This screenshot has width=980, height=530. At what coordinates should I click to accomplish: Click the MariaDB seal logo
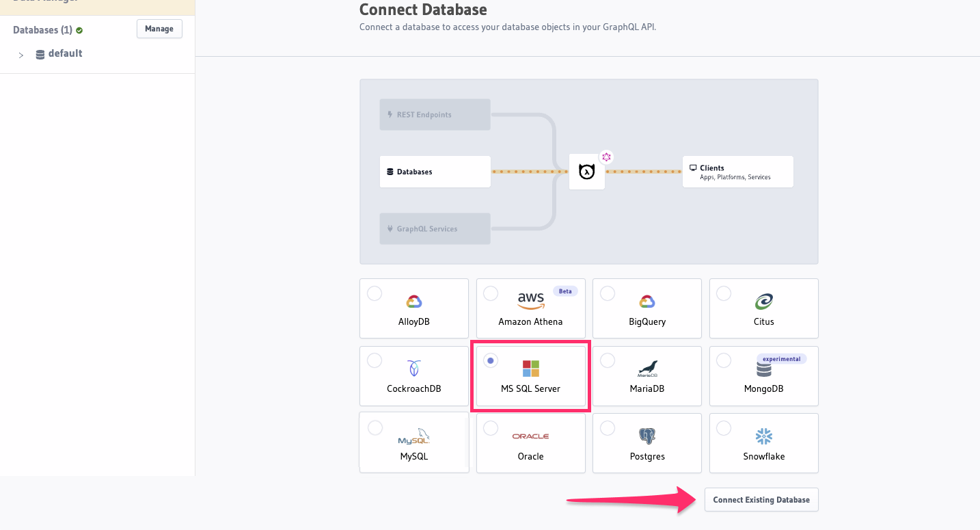(647, 369)
